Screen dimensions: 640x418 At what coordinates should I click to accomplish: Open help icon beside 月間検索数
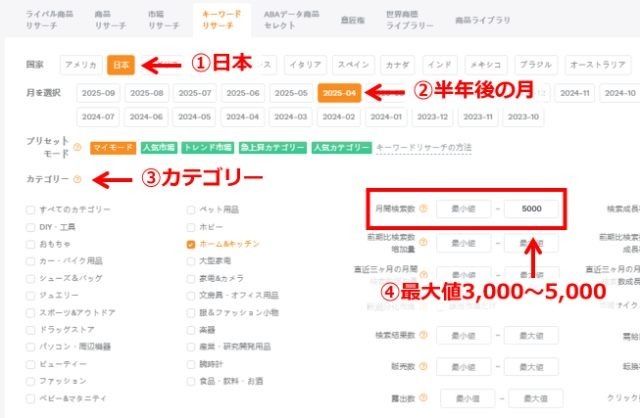point(423,209)
